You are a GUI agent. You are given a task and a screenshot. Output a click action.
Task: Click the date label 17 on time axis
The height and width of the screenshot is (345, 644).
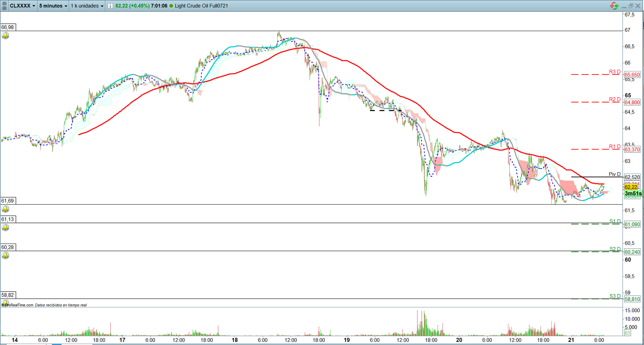[122, 340]
